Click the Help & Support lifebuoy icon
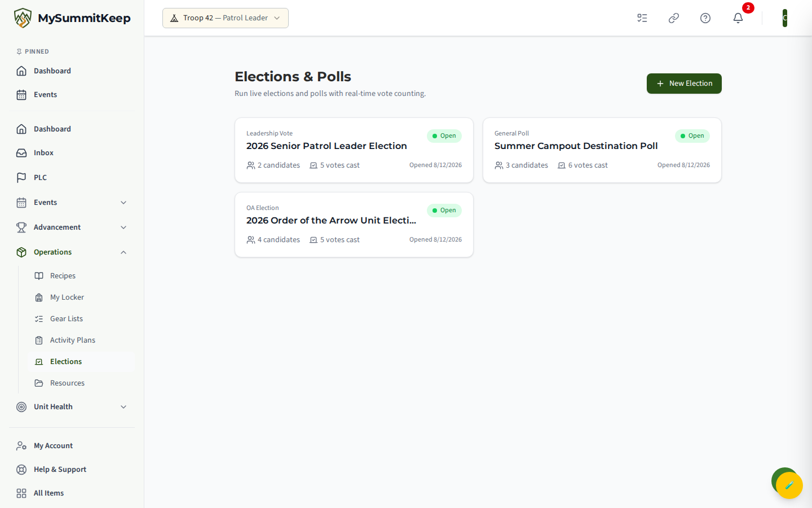This screenshot has height=508, width=812. coord(21,470)
